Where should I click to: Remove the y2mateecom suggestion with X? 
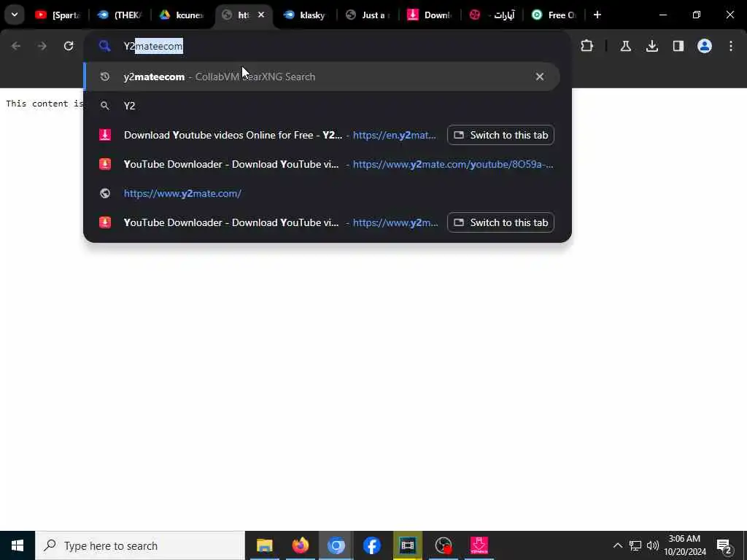tap(540, 77)
